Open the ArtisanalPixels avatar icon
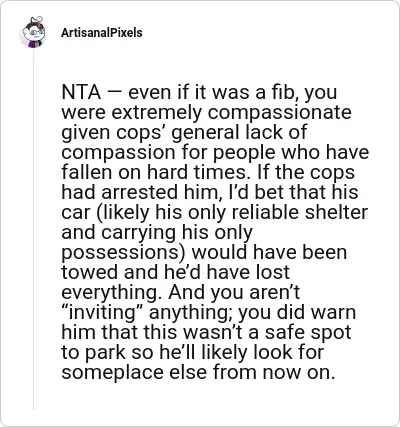400x427 pixels. pos(33,32)
